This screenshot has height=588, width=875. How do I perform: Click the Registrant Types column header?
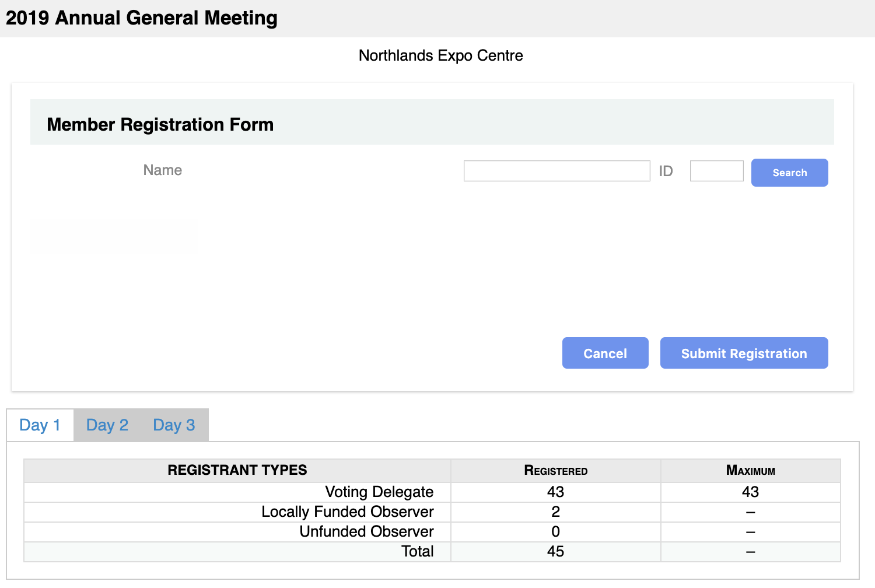[x=237, y=470]
